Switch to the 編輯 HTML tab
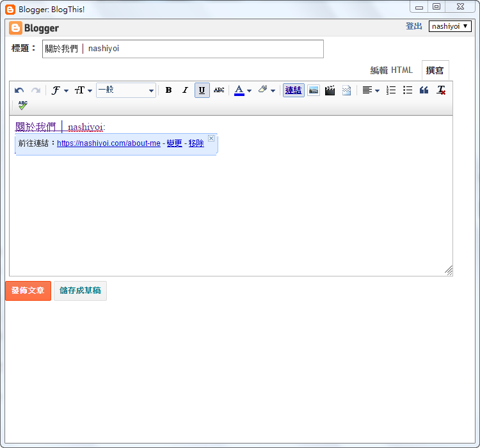Screen dimensions: 480x448 pyautogui.click(x=392, y=70)
